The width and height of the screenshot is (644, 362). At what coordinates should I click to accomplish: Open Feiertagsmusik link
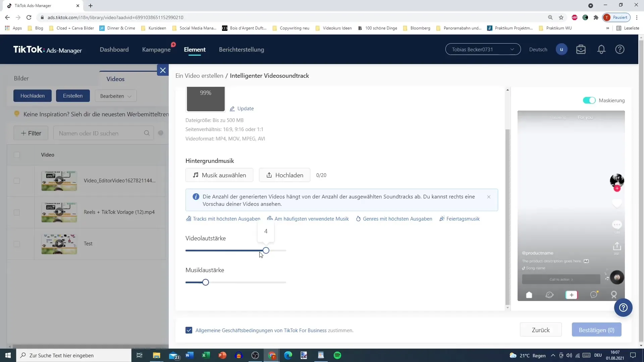[460, 219]
